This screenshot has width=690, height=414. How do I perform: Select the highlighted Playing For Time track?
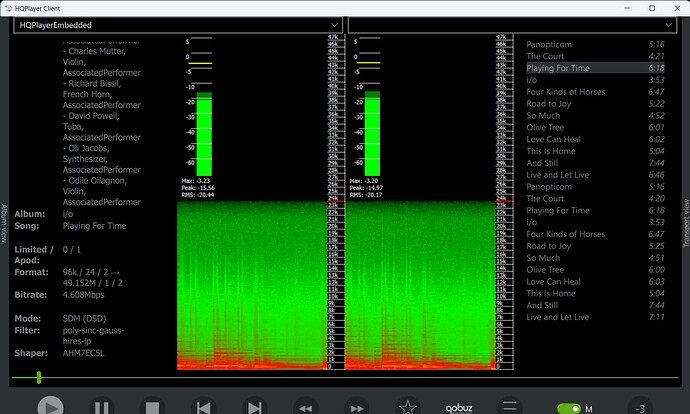pos(595,68)
